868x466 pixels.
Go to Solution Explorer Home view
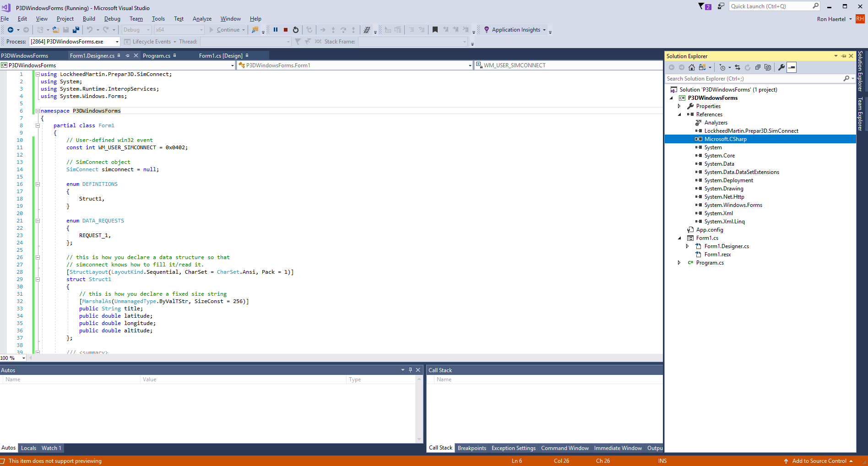(692, 67)
